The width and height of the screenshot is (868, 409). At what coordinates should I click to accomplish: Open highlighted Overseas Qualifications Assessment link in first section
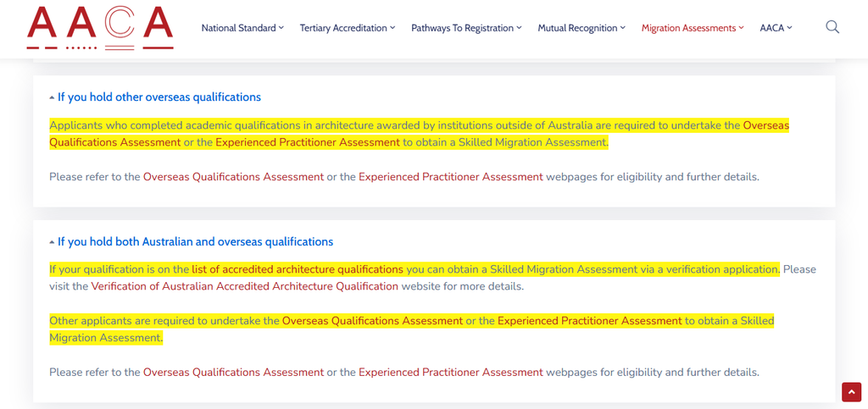pyautogui.click(x=419, y=134)
